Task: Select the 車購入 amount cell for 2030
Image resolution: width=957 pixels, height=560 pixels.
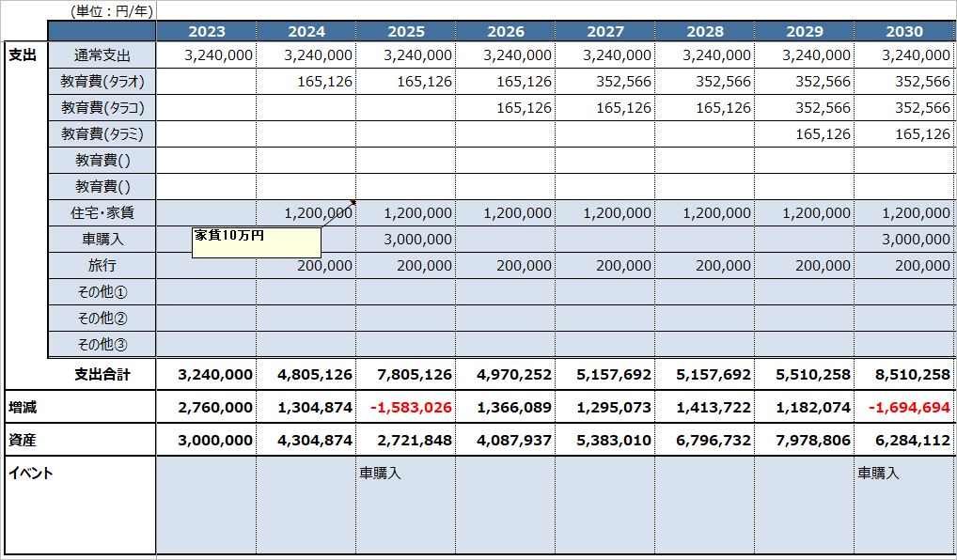Action: (x=903, y=240)
